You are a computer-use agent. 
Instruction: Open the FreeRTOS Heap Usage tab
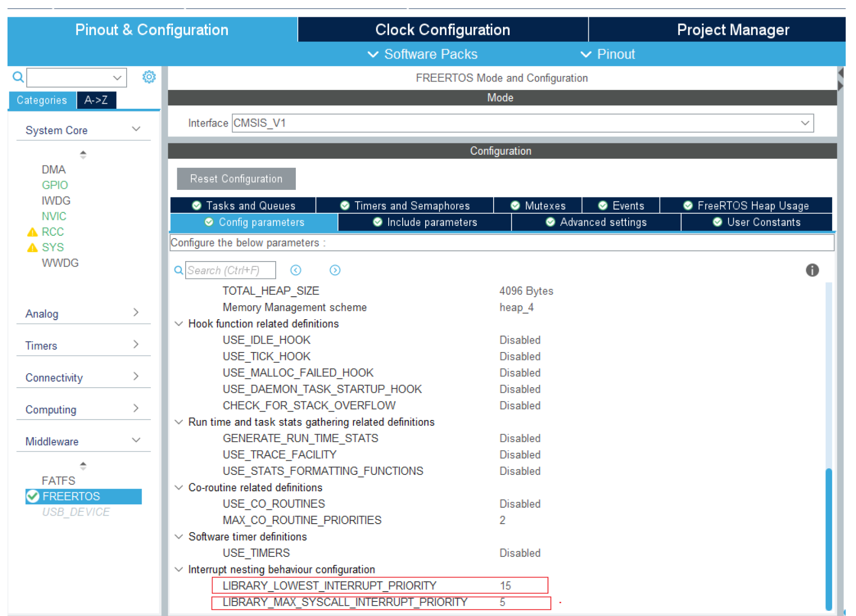(746, 205)
